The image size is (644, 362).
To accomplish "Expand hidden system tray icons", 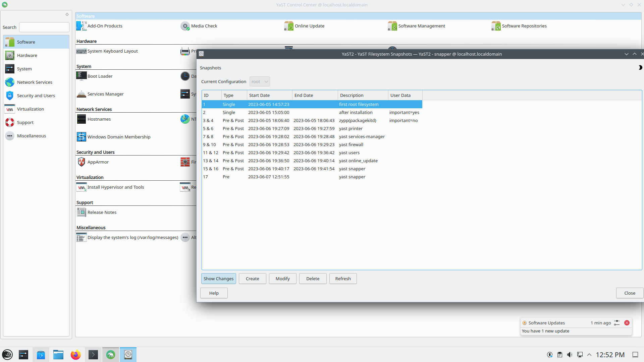I will coord(589,355).
